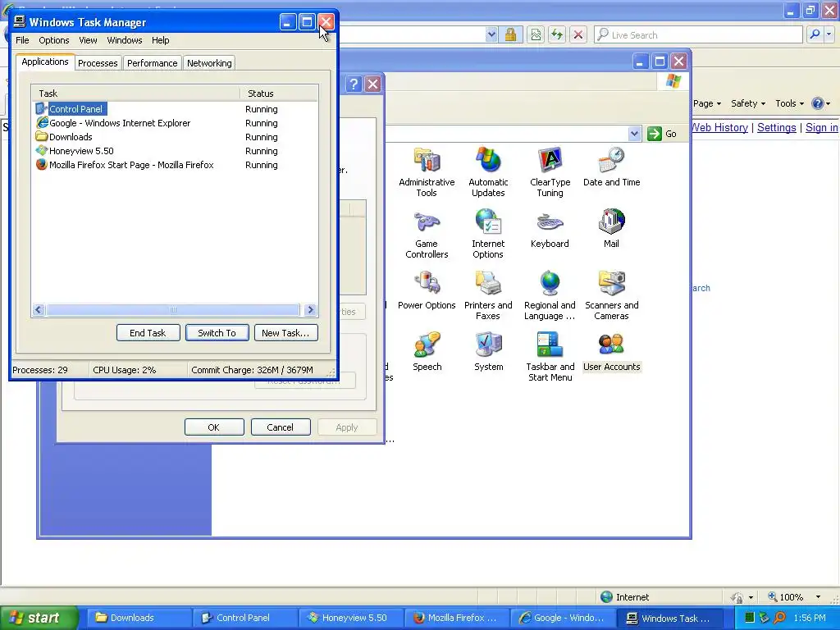Click the Task column header
Viewport: 840px width, 630px height.
pos(136,94)
